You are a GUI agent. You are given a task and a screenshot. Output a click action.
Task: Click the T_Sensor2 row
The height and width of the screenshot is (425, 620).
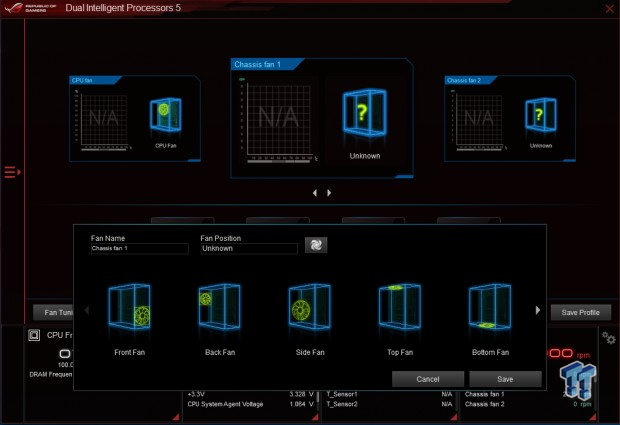[x=389, y=404]
